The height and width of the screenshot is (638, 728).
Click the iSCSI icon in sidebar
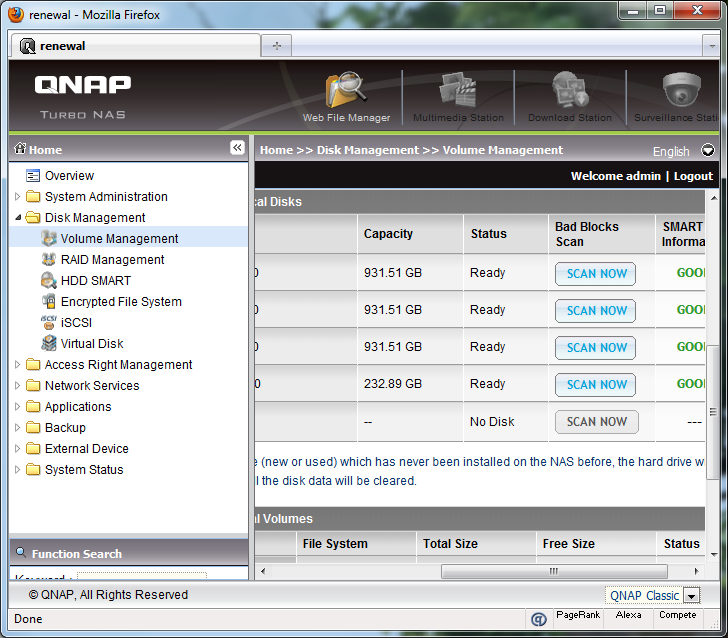49,323
